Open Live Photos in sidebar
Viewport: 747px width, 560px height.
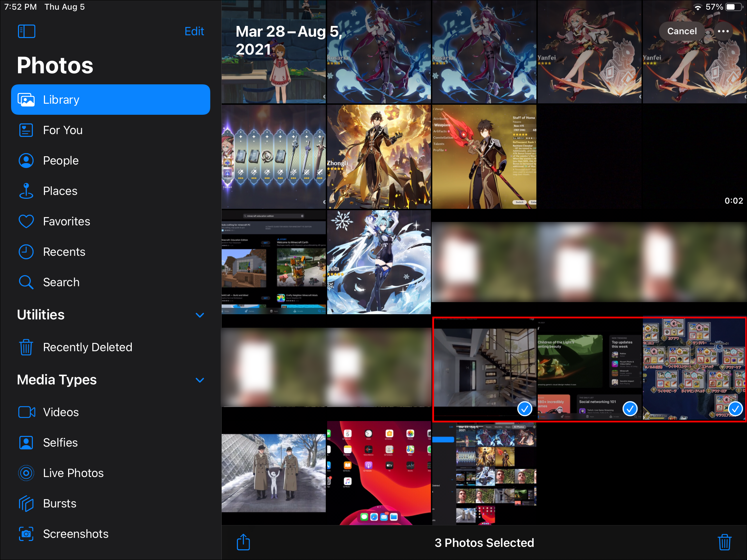(x=73, y=473)
